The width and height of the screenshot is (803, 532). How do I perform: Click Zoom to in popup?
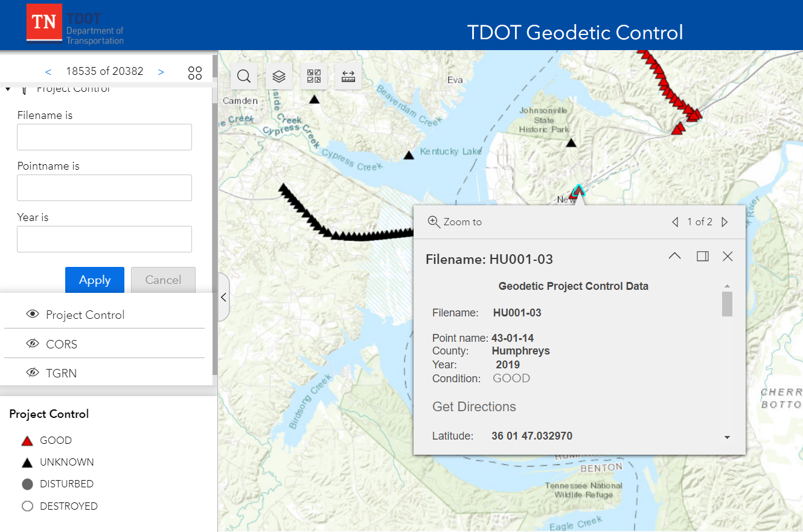click(455, 222)
